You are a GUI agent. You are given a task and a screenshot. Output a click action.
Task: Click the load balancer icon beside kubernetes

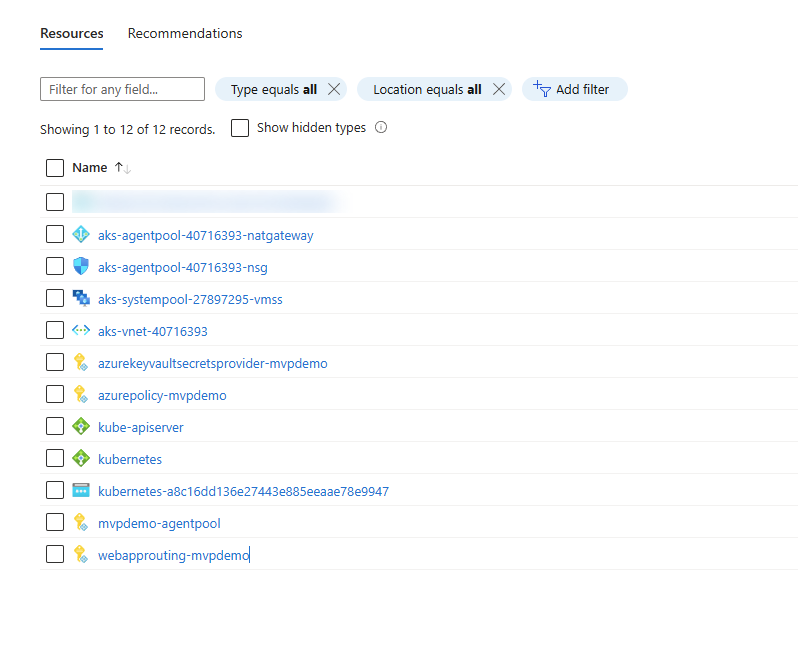pos(81,458)
